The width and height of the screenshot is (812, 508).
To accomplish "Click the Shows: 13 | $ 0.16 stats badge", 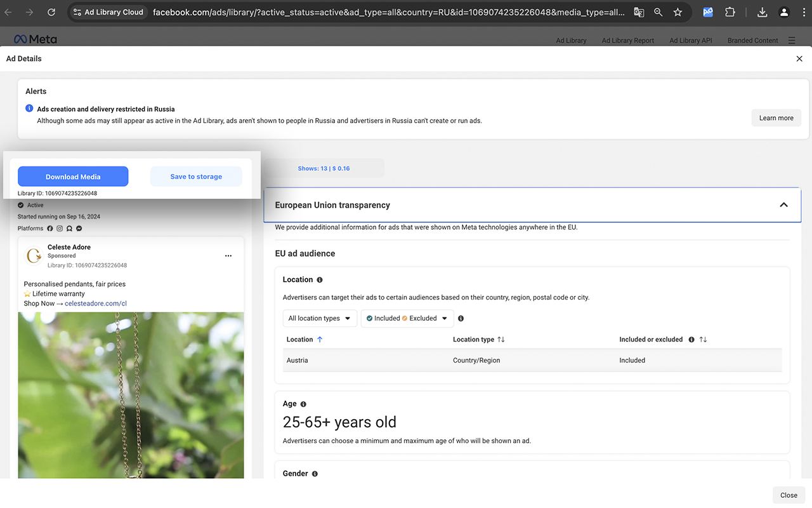I will point(324,168).
